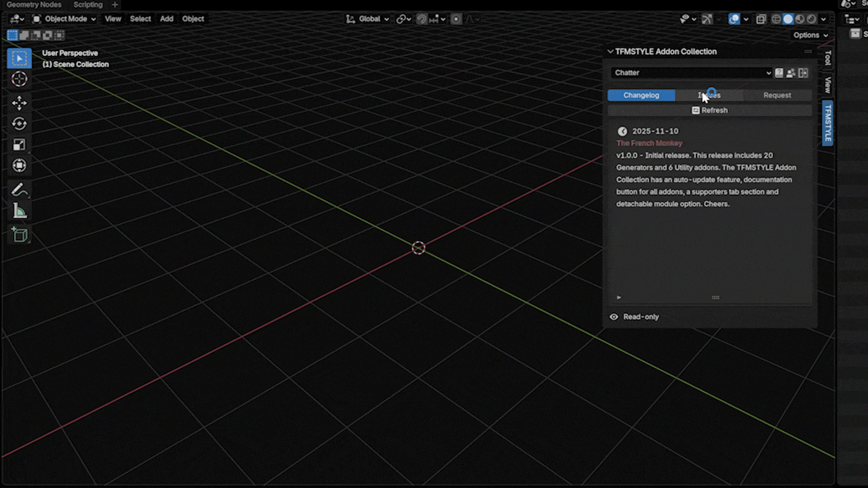Select the Transform tool

click(x=19, y=165)
